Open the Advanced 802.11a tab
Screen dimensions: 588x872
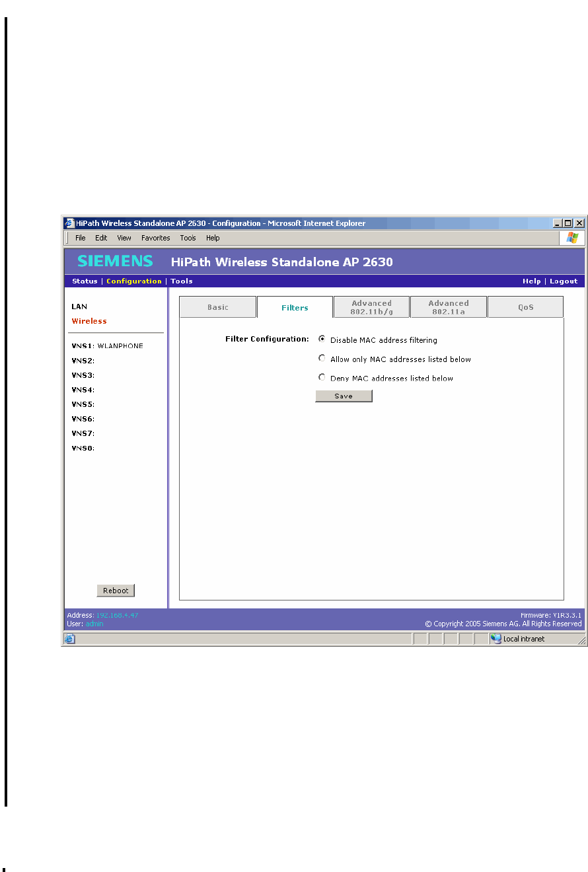tap(448, 307)
